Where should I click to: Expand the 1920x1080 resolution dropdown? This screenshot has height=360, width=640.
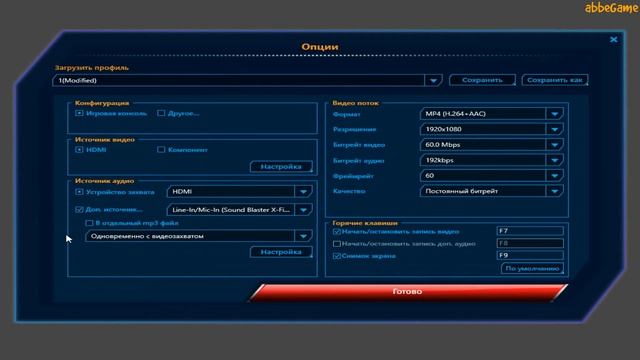click(x=554, y=129)
